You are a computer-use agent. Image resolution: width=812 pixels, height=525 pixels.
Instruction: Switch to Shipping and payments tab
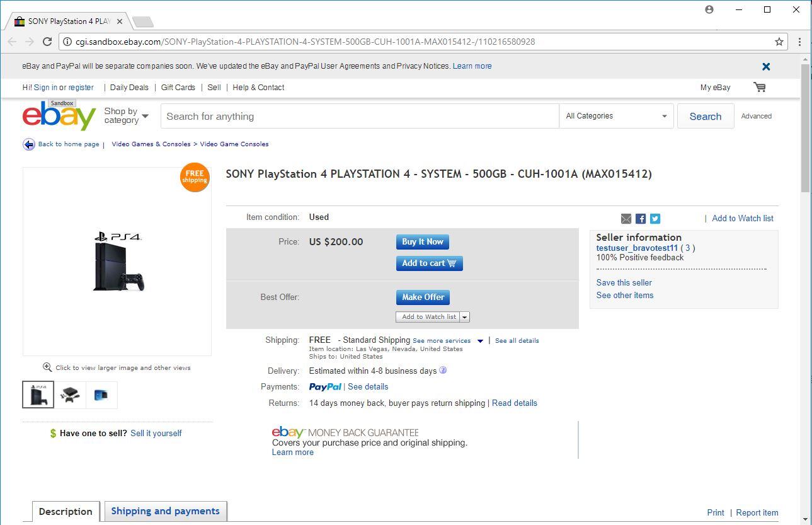pos(165,511)
